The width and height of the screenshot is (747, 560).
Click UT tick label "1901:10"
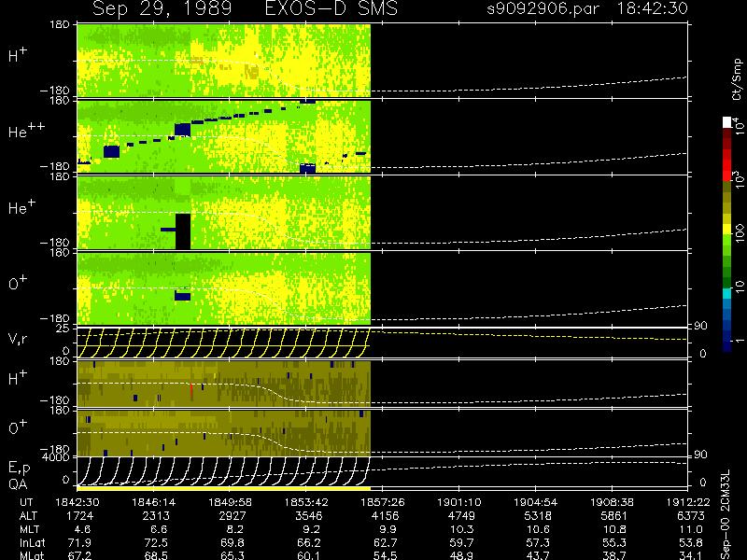458,502
